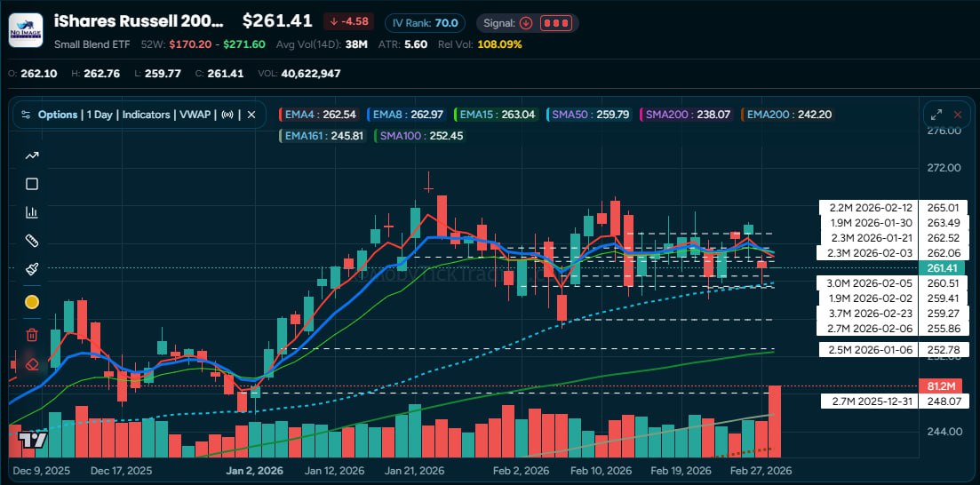Close the chart panel with red X
Screen dimensions: 980x485
[958, 115]
